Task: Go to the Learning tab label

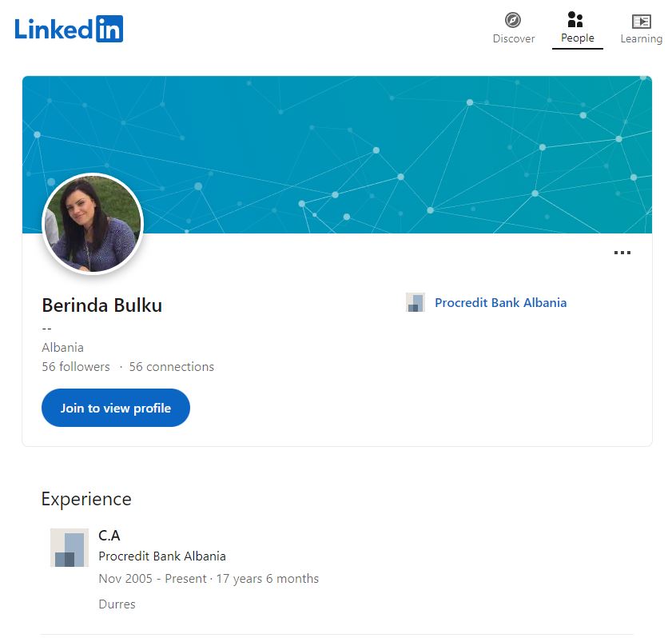Action: (641, 38)
